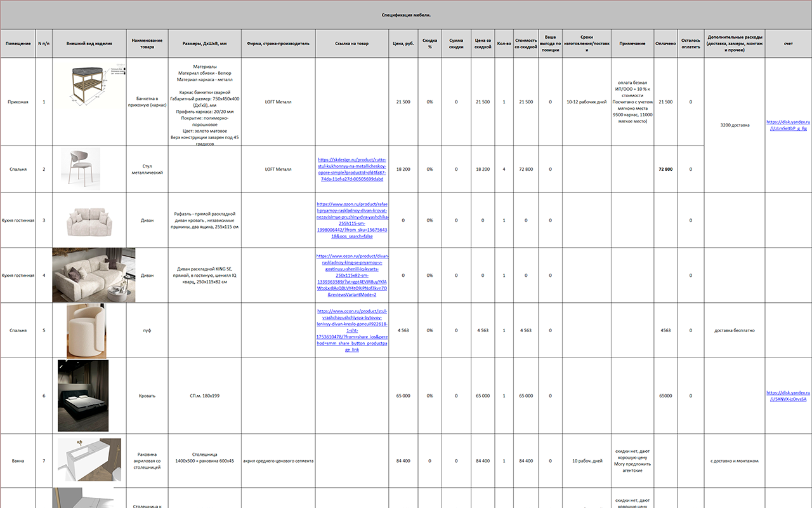This screenshot has height=508, width=812.
Task: Select the '3200 доставка' cell
Action: pyautogui.click(x=734, y=125)
